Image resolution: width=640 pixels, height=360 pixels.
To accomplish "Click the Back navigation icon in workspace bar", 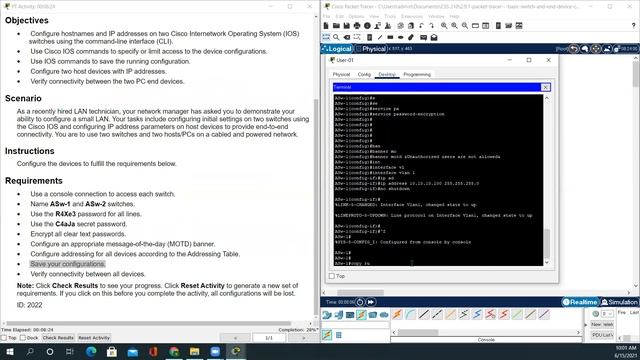I will tap(574, 49).
